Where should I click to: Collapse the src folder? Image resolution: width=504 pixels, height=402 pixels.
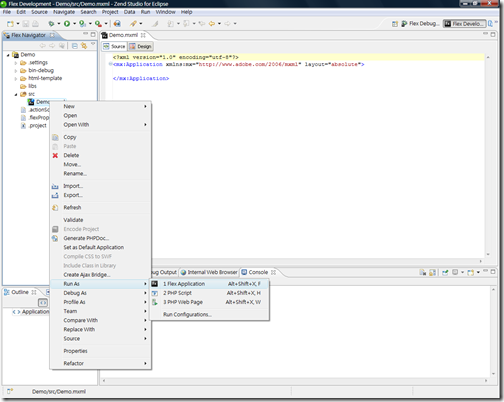(x=16, y=94)
